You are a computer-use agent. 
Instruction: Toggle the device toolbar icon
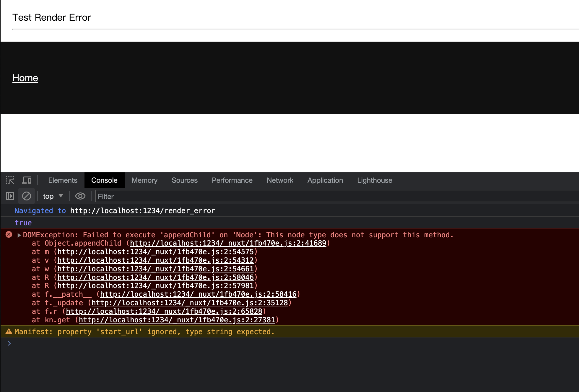[x=27, y=180]
